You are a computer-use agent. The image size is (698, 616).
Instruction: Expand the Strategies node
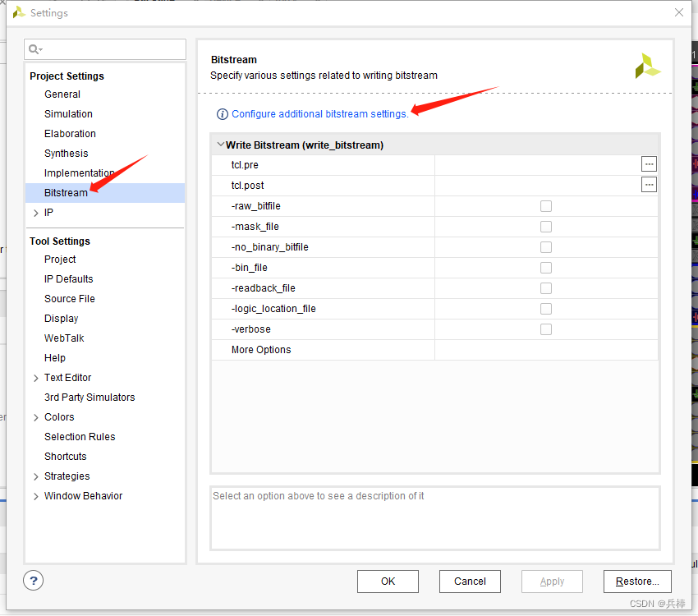tap(36, 476)
